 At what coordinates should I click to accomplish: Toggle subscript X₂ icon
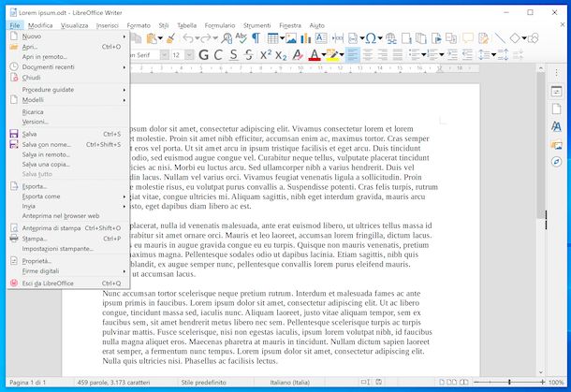(x=281, y=55)
